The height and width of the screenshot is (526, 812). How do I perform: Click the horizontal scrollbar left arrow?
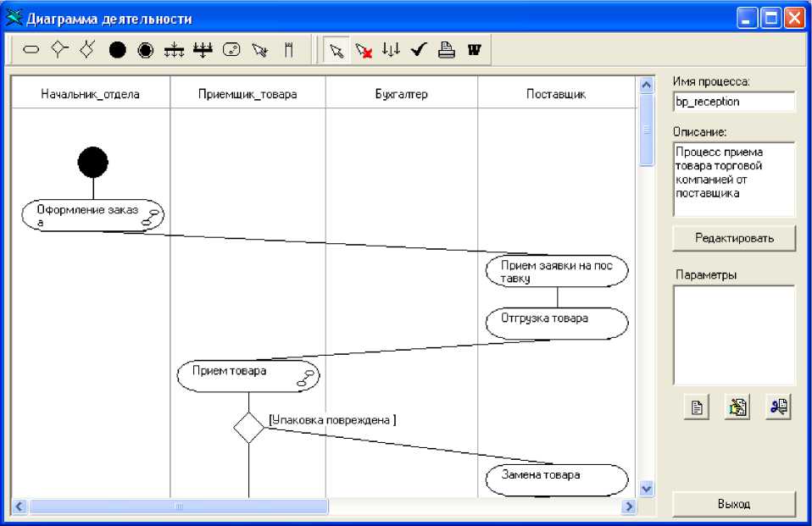tap(19, 506)
